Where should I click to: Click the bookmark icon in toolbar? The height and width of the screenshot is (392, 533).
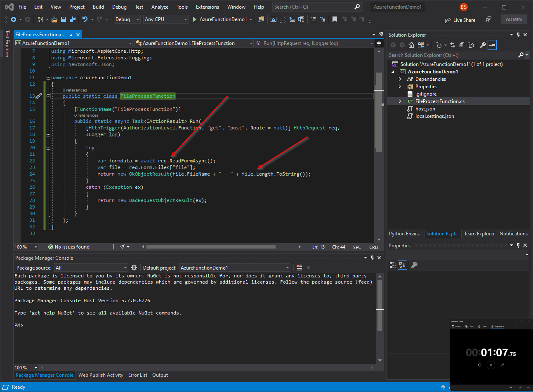click(x=335, y=19)
